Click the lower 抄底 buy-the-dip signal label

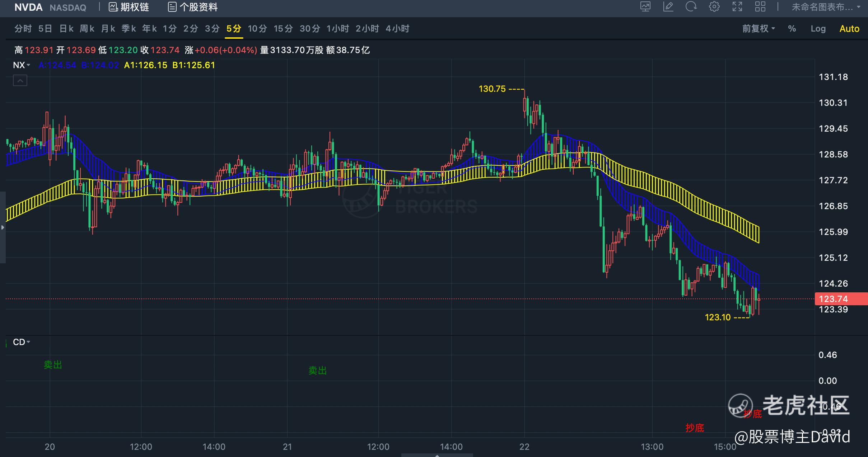pos(695,428)
